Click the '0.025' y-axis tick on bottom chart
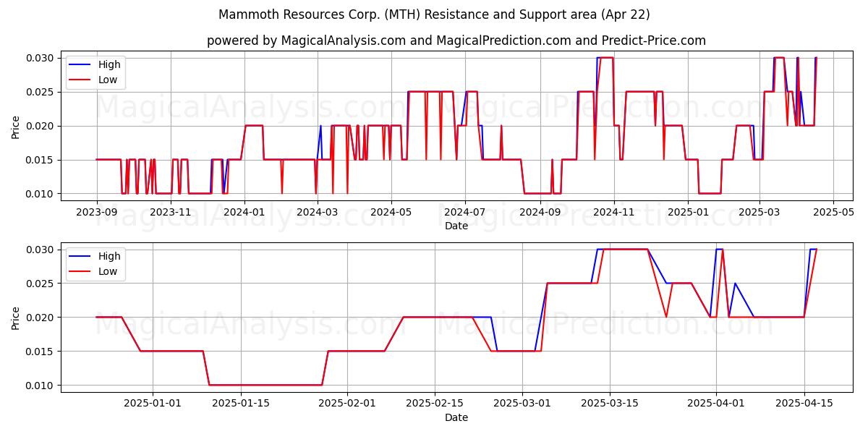 pyautogui.click(x=41, y=284)
